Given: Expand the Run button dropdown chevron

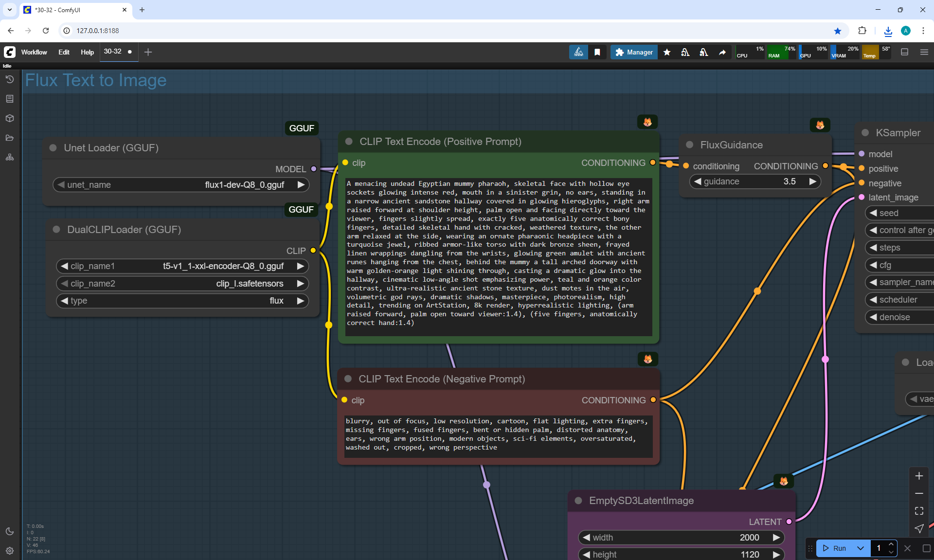Looking at the screenshot, I should (860, 548).
